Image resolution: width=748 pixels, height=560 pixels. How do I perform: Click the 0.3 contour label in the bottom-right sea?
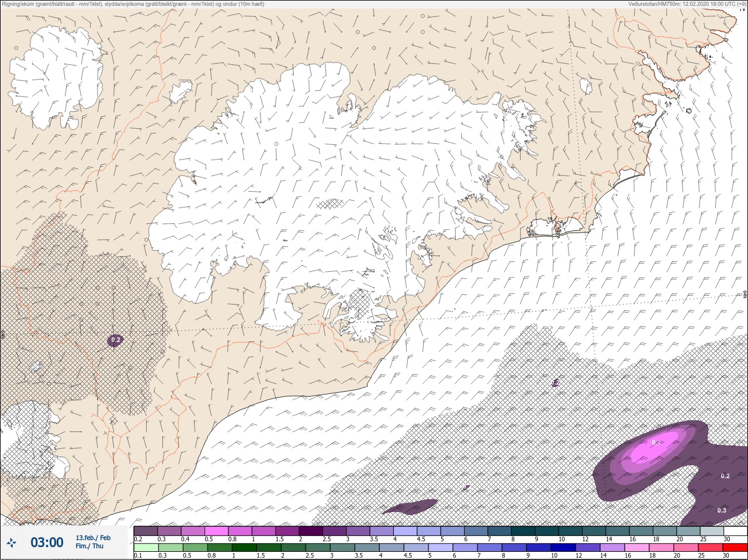pos(722,510)
